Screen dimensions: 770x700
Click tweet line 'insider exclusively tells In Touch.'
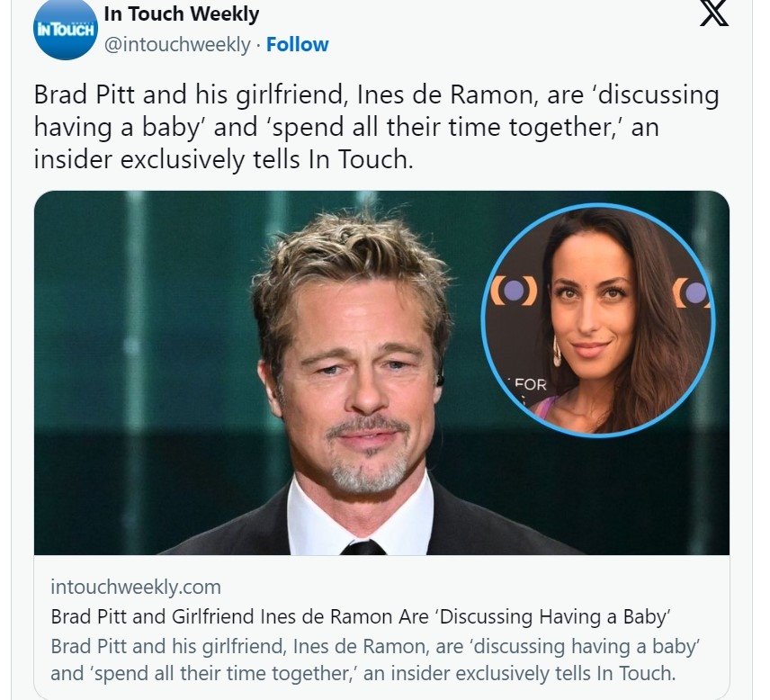coord(223,159)
